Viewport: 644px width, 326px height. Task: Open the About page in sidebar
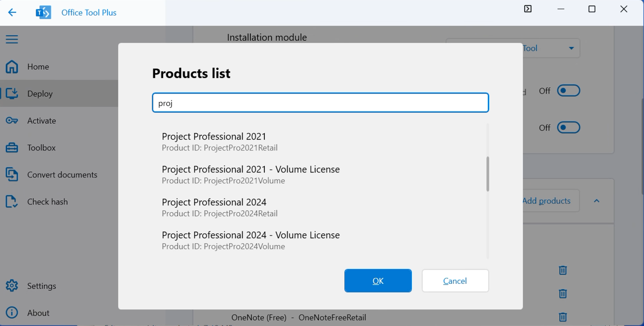pos(38,313)
